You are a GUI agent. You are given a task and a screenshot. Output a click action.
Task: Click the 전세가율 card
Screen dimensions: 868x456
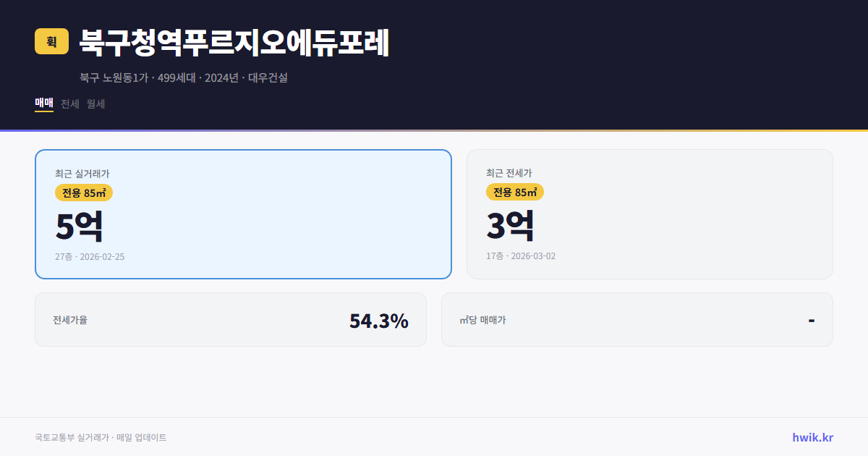(231, 319)
